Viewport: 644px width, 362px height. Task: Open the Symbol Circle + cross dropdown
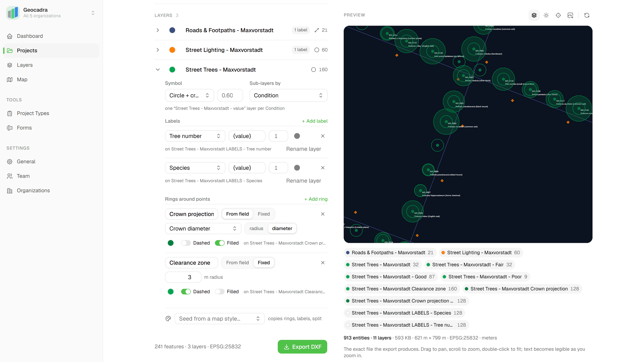(189, 96)
